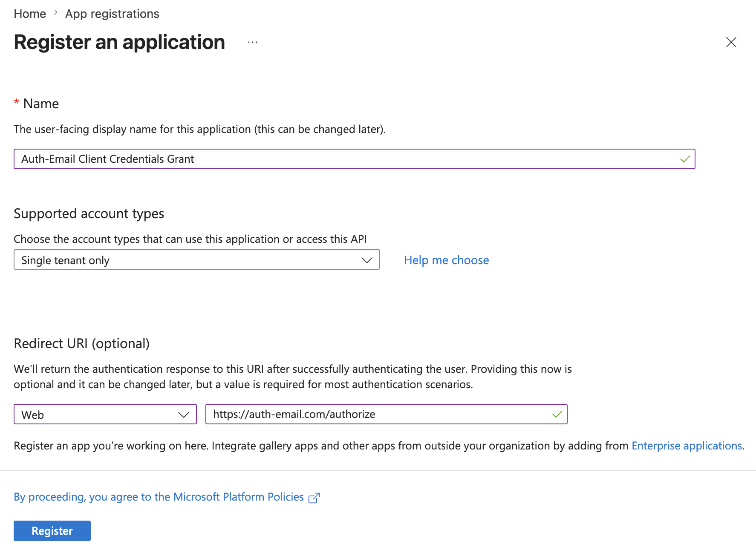Open the more options ellipsis menu
The height and width of the screenshot is (553, 756).
(253, 42)
